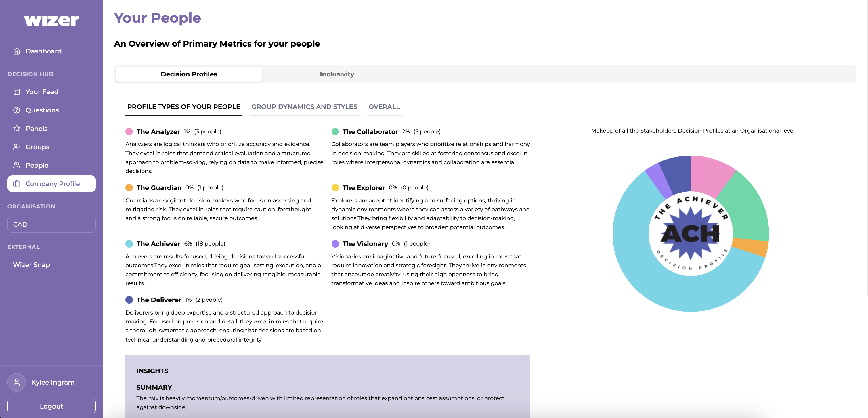
Task: Click the Achiever badge in the chart center
Action: coord(691,233)
